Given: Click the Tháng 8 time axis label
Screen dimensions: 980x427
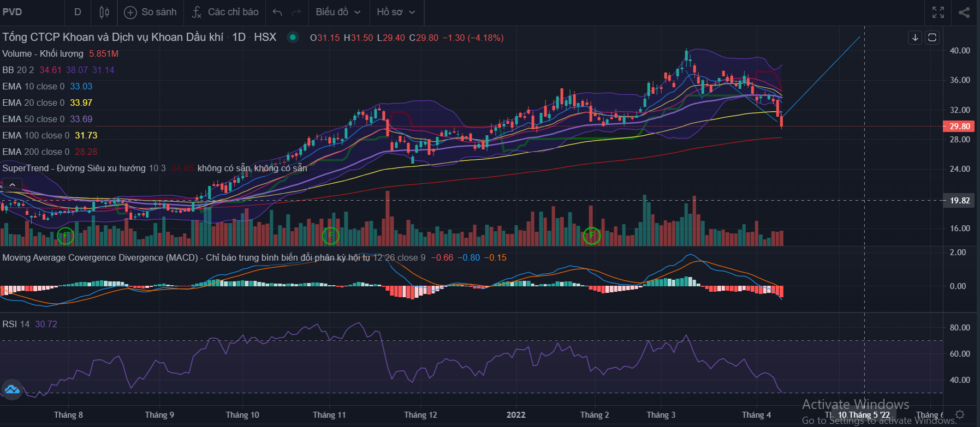Looking at the screenshot, I should click(x=68, y=415).
